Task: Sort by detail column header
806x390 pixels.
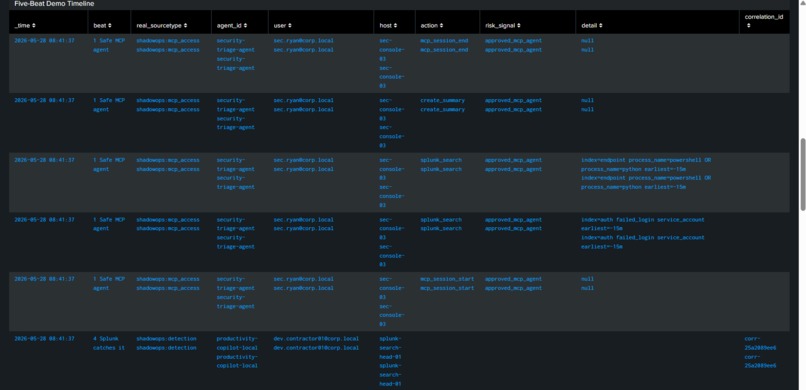Action: point(592,25)
